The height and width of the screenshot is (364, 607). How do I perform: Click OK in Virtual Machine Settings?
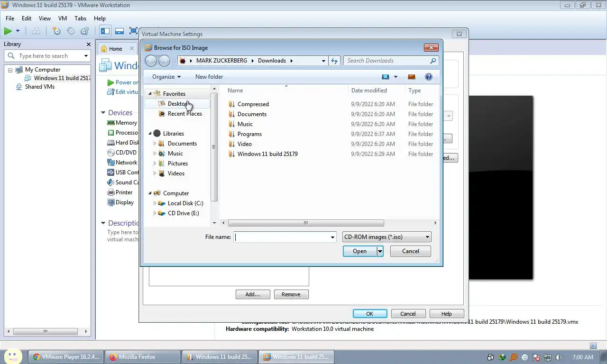tap(370, 314)
